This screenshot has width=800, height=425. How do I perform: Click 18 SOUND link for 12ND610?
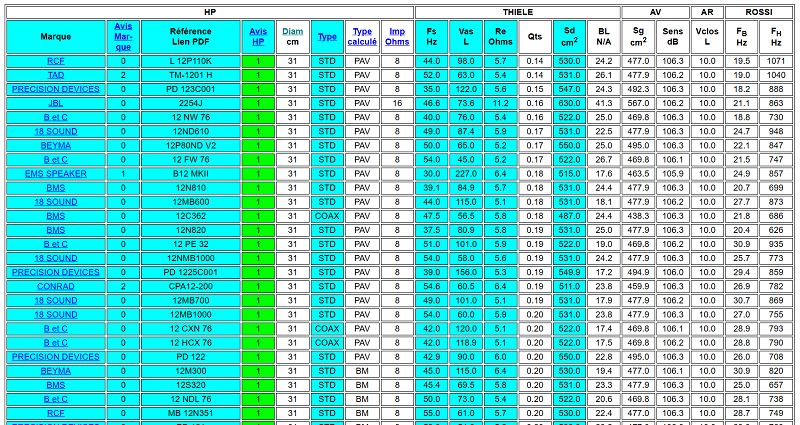[56, 132]
